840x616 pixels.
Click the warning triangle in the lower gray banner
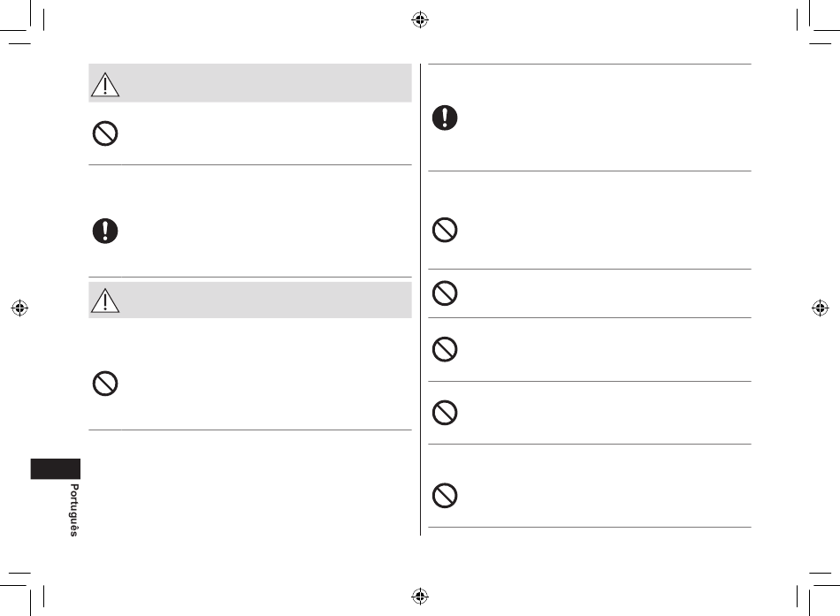(105, 300)
